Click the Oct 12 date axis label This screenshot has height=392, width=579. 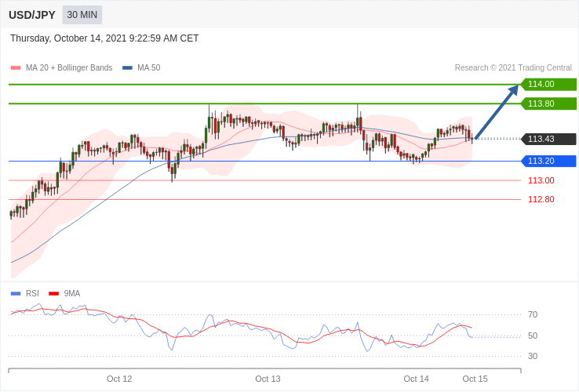[119, 379]
